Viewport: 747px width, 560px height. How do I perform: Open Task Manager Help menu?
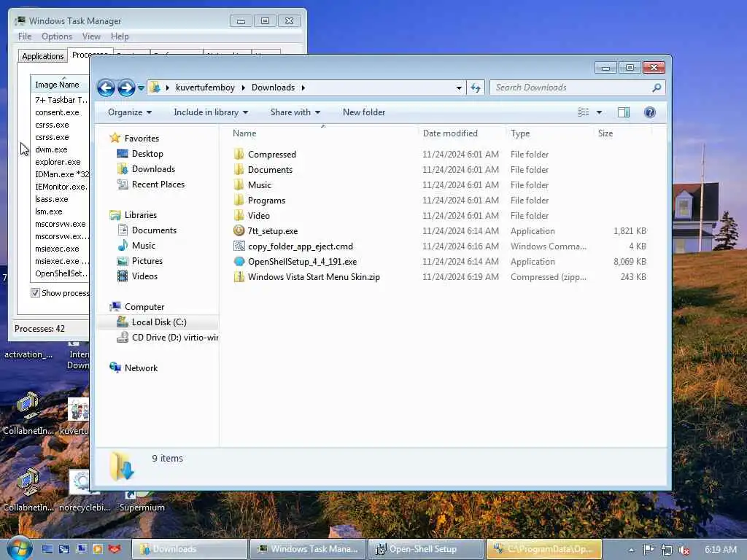pyautogui.click(x=120, y=36)
